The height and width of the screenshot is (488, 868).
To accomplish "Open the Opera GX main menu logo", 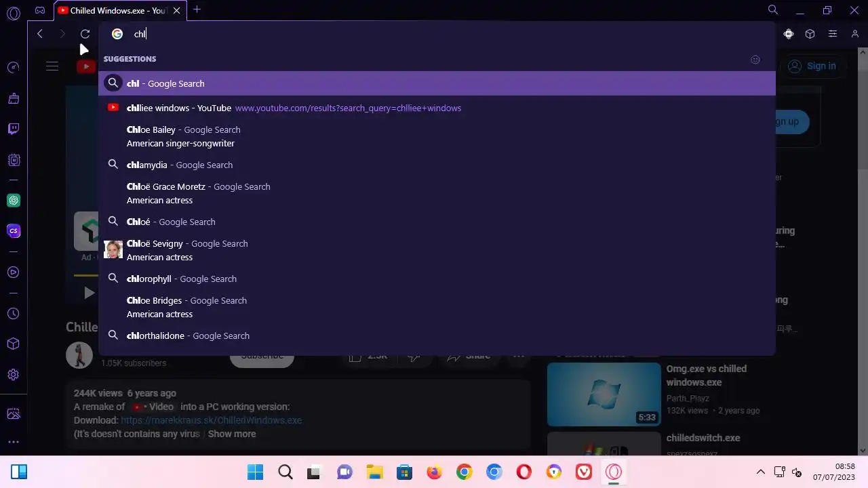I will [13, 13].
